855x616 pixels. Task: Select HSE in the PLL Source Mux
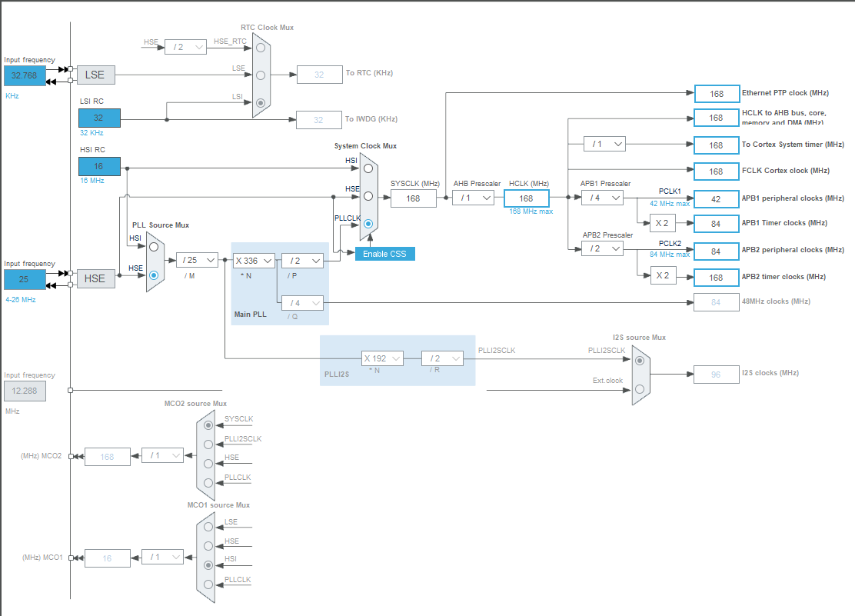coord(154,275)
